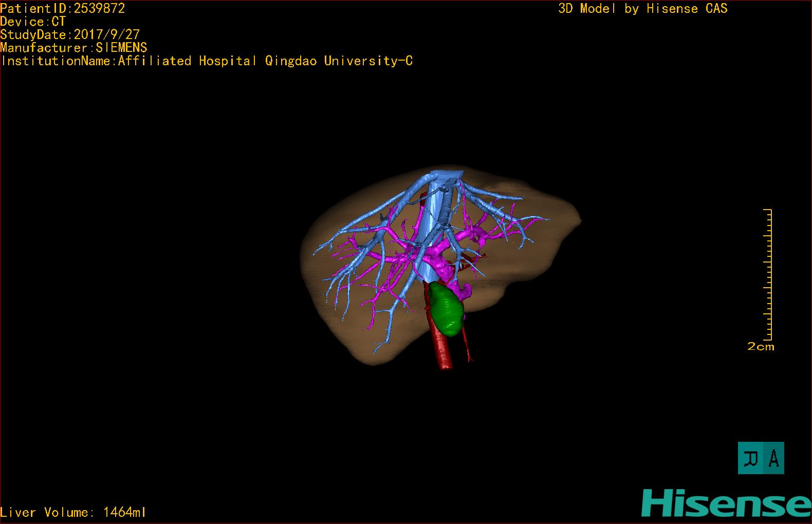Click the "Device:CT" text
Viewport: 812px width, 524px height.
(x=33, y=22)
